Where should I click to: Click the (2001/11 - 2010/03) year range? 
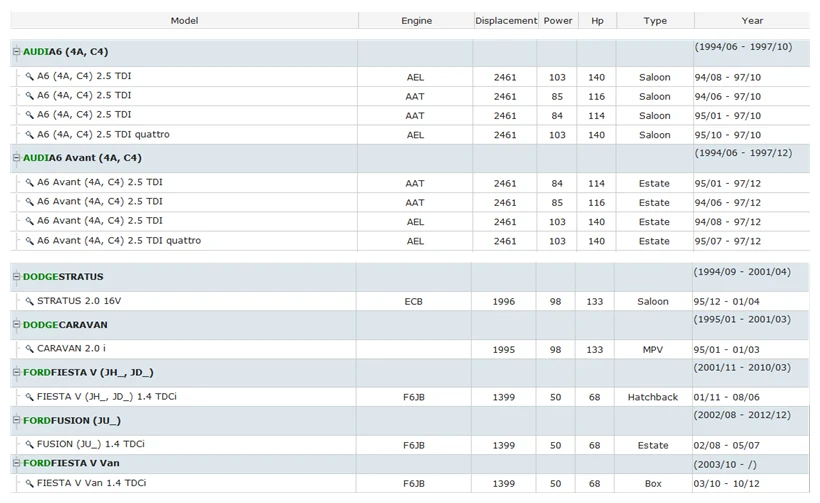pyautogui.click(x=742, y=368)
